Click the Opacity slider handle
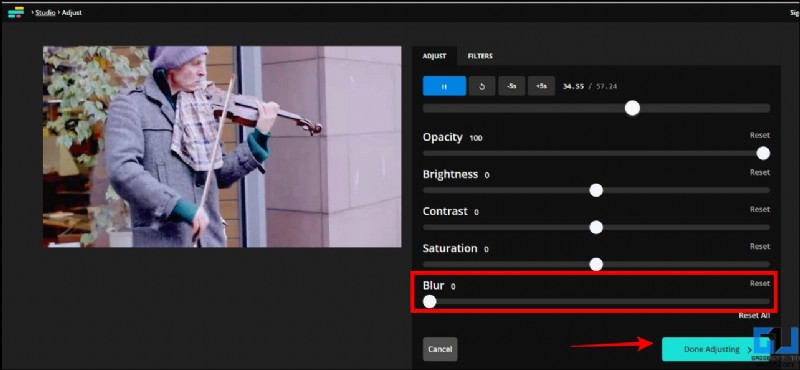This screenshot has height=370, width=800. tap(763, 153)
